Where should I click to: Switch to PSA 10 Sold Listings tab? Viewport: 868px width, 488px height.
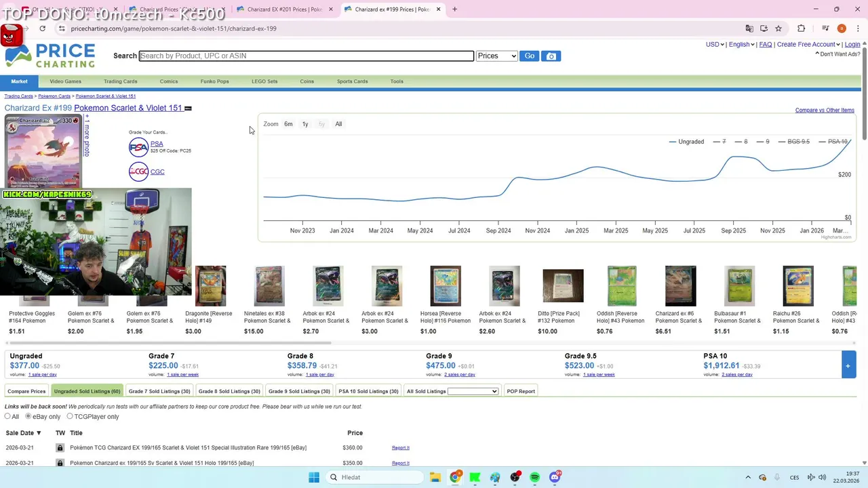(368, 391)
